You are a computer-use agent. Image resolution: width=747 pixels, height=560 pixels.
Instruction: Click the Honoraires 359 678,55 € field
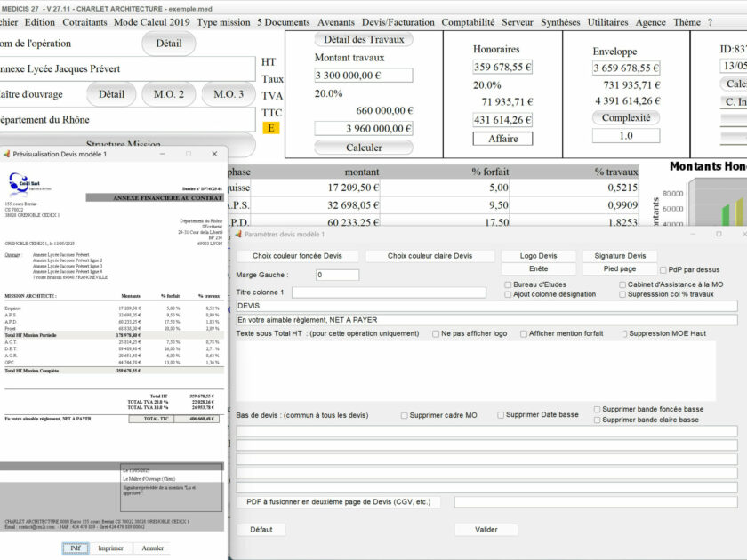pyautogui.click(x=502, y=68)
